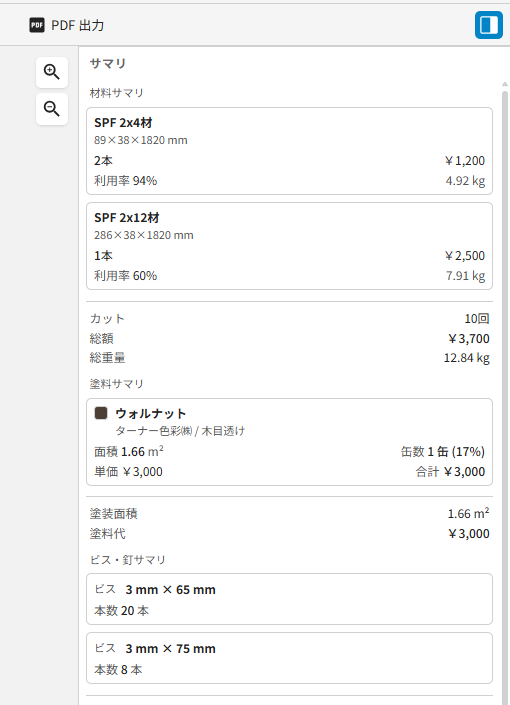510x705 pixels.
Task: Click the 塗料代 label
Action: pos(107,534)
